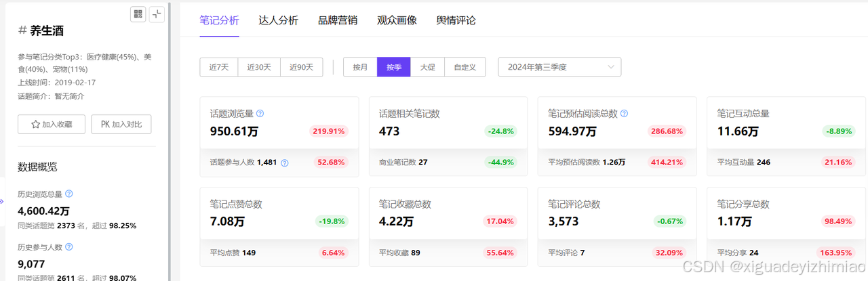Click the 950.61万 browse count value

pyautogui.click(x=235, y=131)
